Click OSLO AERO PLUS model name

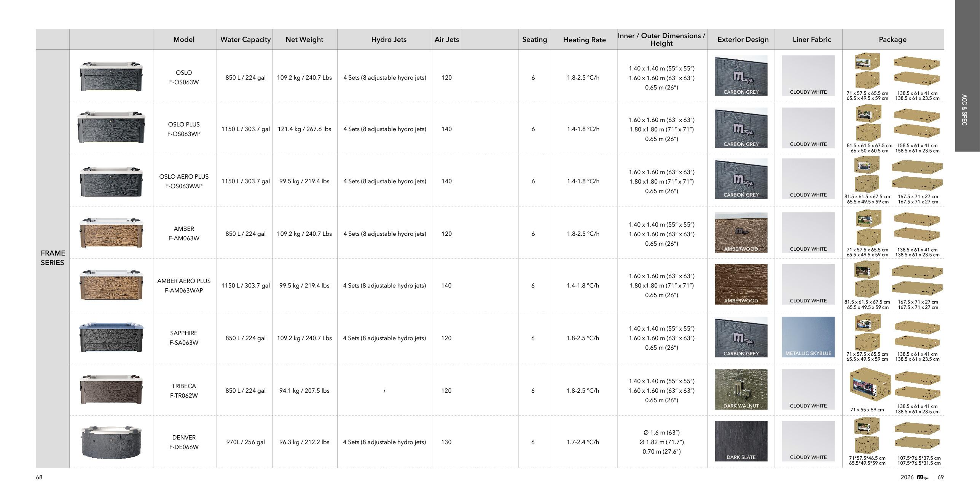coord(184,177)
